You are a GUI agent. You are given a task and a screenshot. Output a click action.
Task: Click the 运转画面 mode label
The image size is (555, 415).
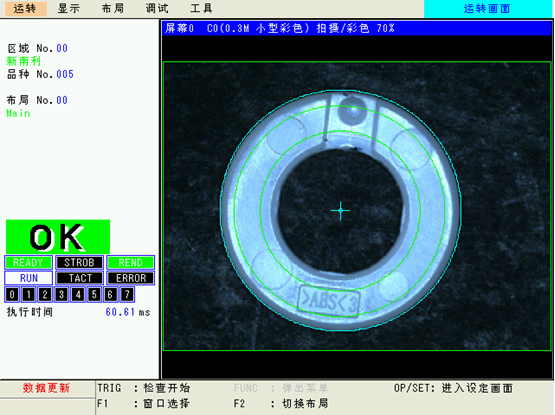[487, 8]
